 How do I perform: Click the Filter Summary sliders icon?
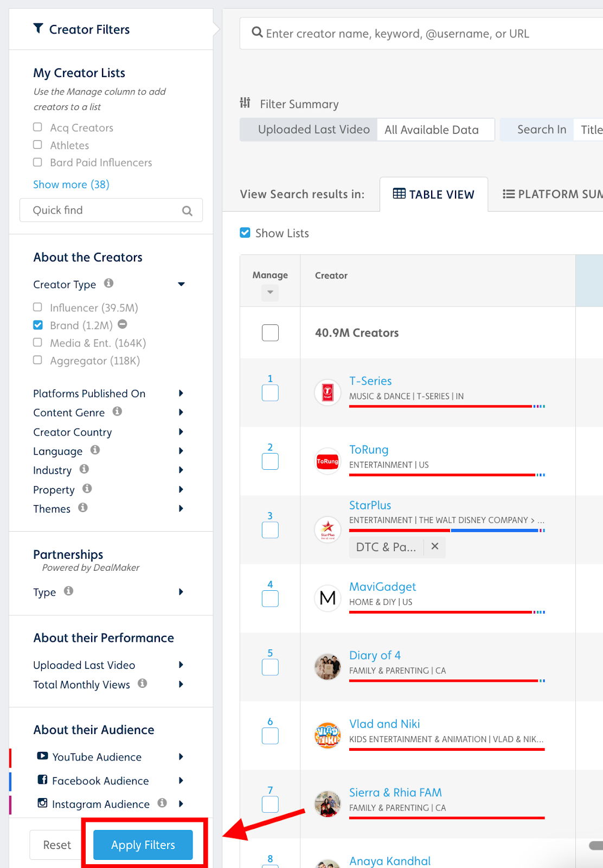[245, 103]
